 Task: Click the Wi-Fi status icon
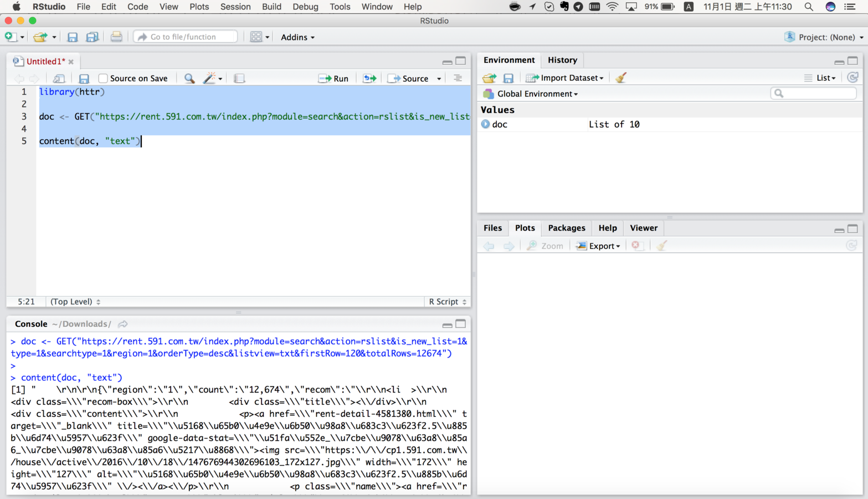pyautogui.click(x=612, y=7)
